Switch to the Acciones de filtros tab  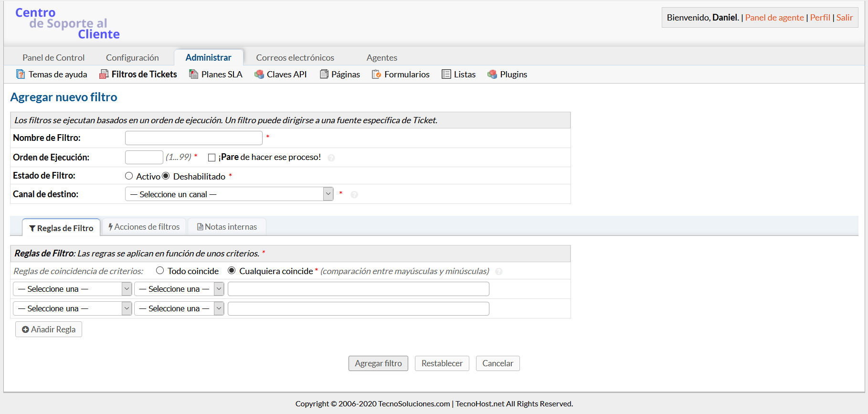(144, 227)
